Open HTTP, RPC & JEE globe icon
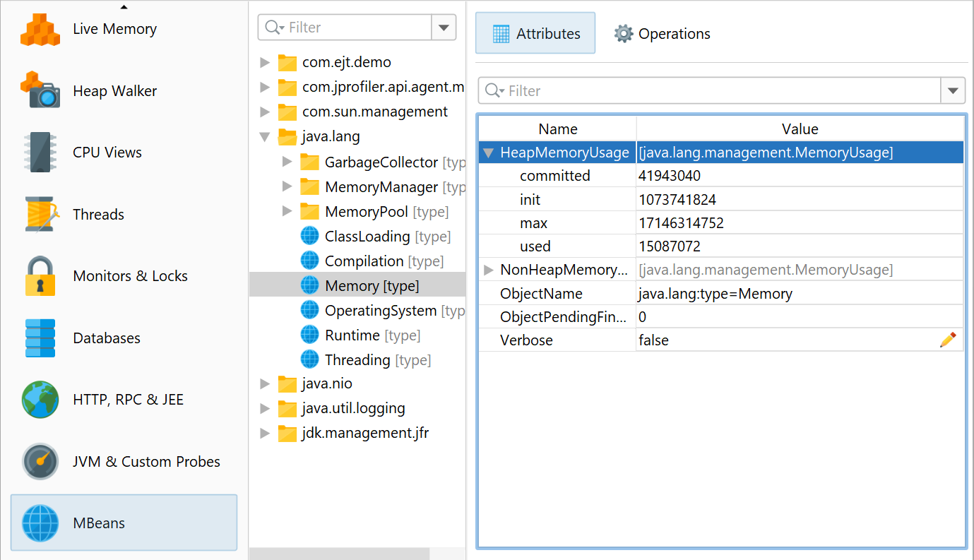Screen dimensions: 974x560 40,400
